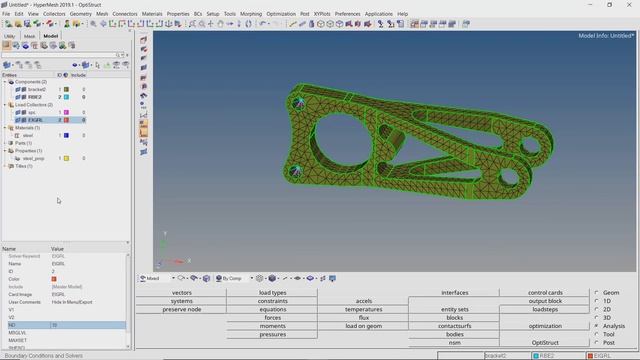
Task: Click the New Model toolbar icon
Action: (x=8, y=24)
